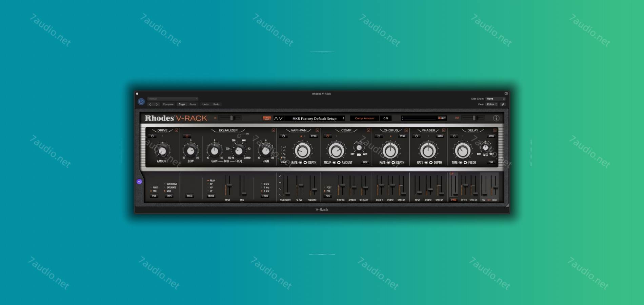Select previous preset with up arrow
This screenshot has width=644, height=305.
(276, 118)
